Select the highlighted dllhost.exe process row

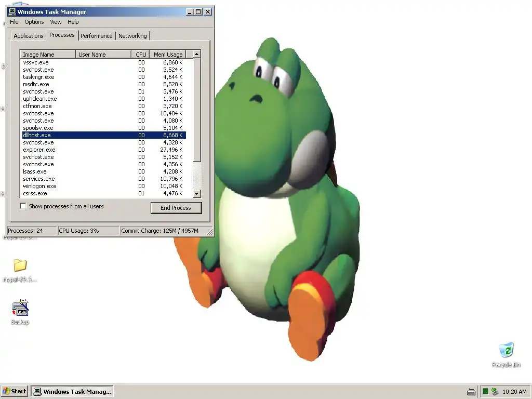coord(103,135)
